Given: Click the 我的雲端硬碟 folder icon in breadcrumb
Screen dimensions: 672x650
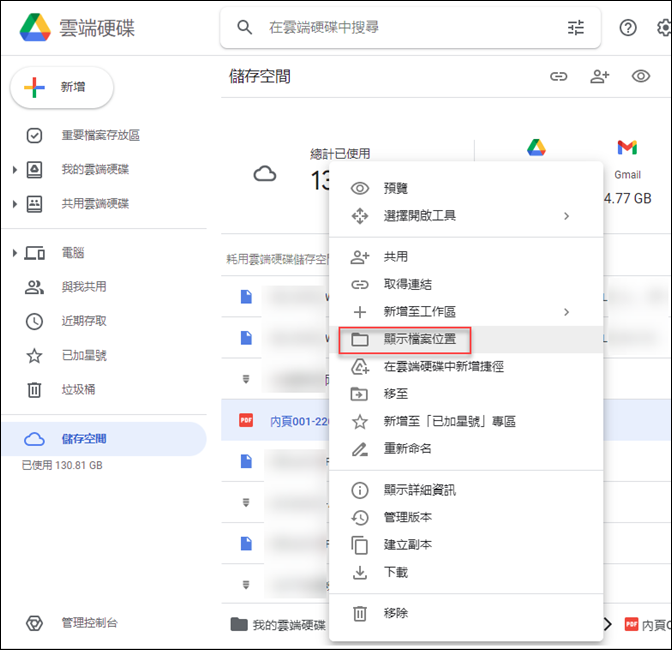Looking at the screenshot, I should (239, 624).
